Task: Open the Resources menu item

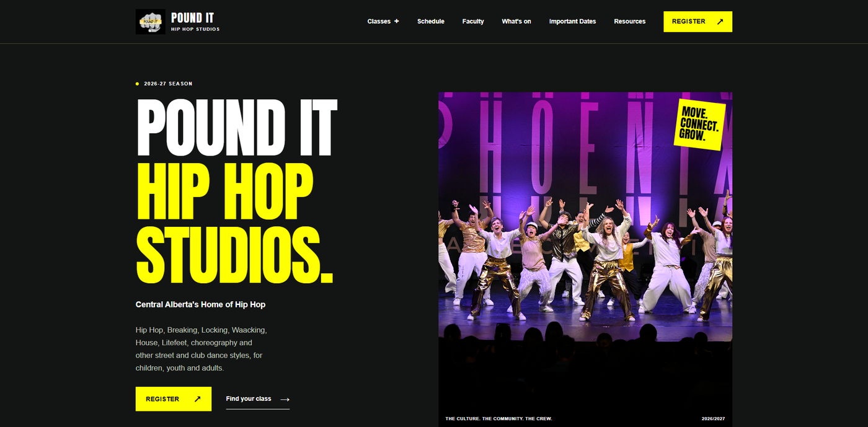Action: (x=629, y=21)
